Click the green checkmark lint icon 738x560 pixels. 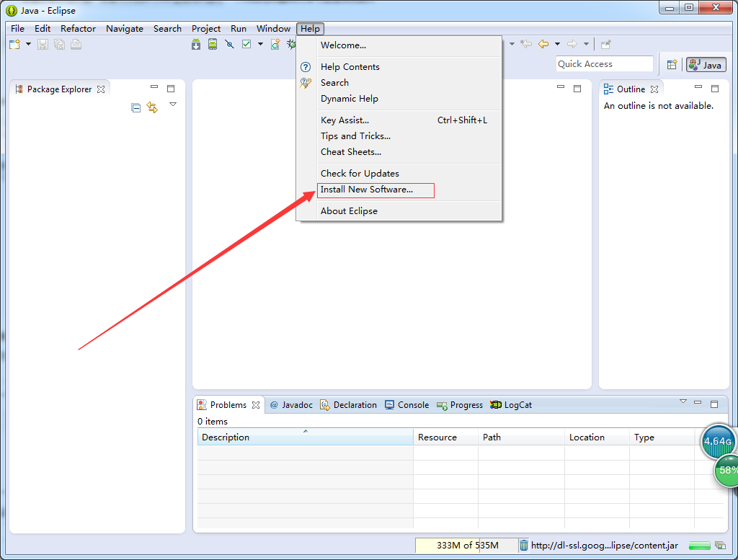[246, 44]
